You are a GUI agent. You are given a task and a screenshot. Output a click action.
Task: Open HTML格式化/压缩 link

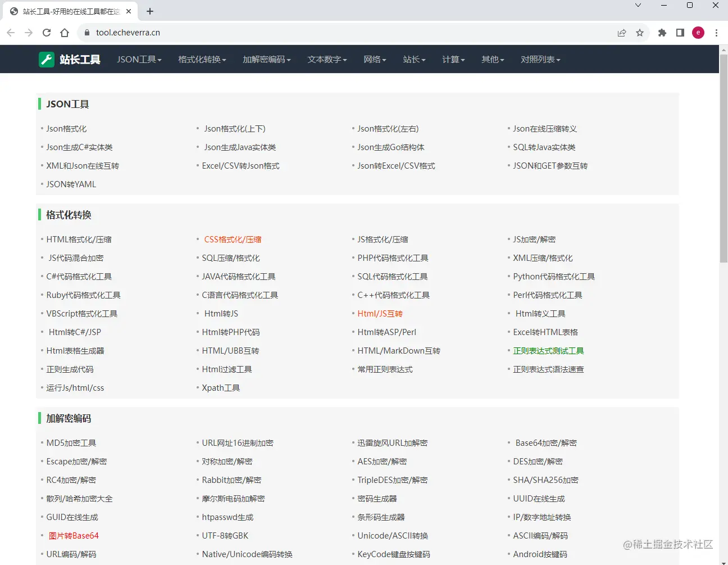point(79,239)
